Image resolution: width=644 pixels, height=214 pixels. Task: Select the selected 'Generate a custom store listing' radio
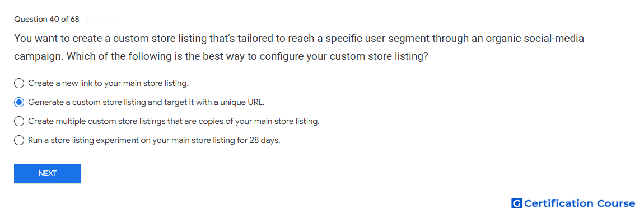(x=19, y=102)
